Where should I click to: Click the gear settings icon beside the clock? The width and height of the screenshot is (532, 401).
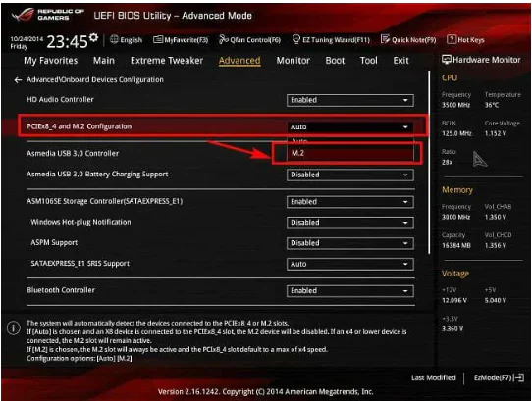click(x=93, y=37)
